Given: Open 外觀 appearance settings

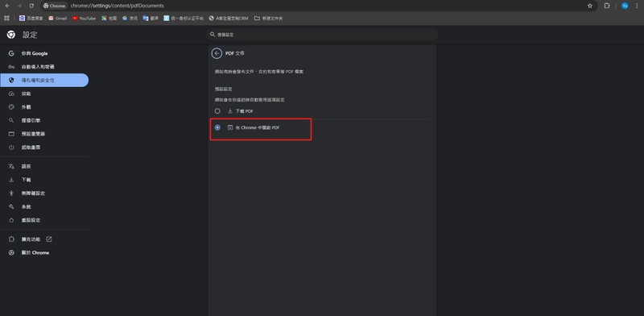Looking at the screenshot, I should 44,107.
